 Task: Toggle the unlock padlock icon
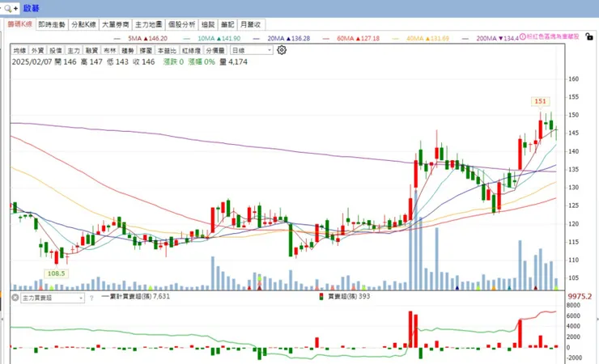pos(589,36)
